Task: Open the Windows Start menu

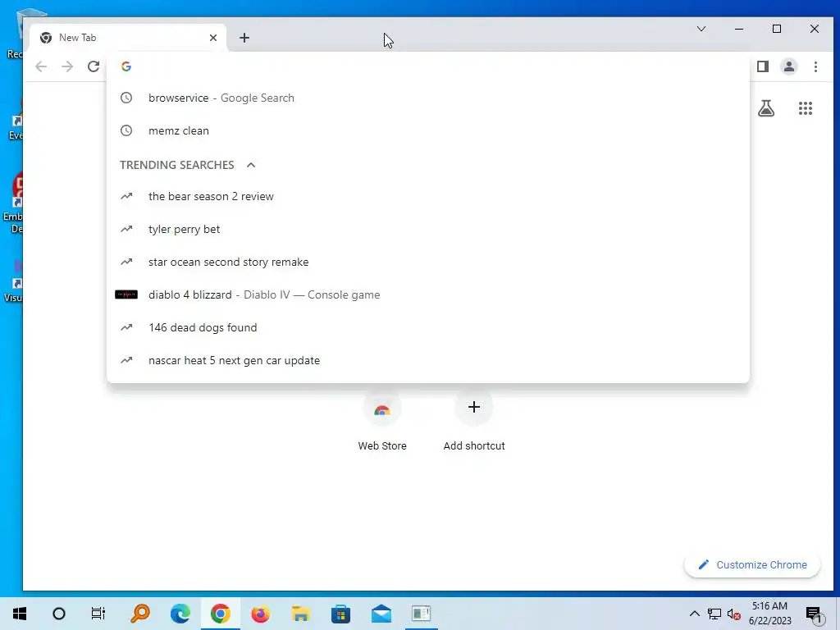Action: tap(20, 614)
